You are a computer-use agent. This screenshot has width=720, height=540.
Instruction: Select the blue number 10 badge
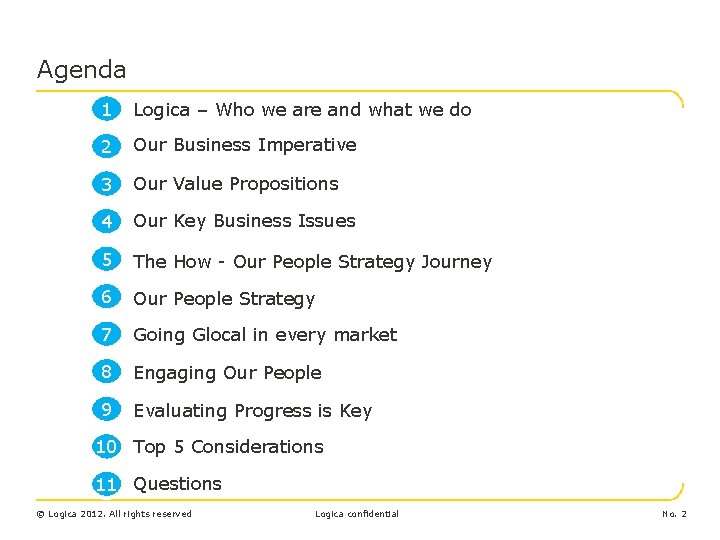pos(107,446)
